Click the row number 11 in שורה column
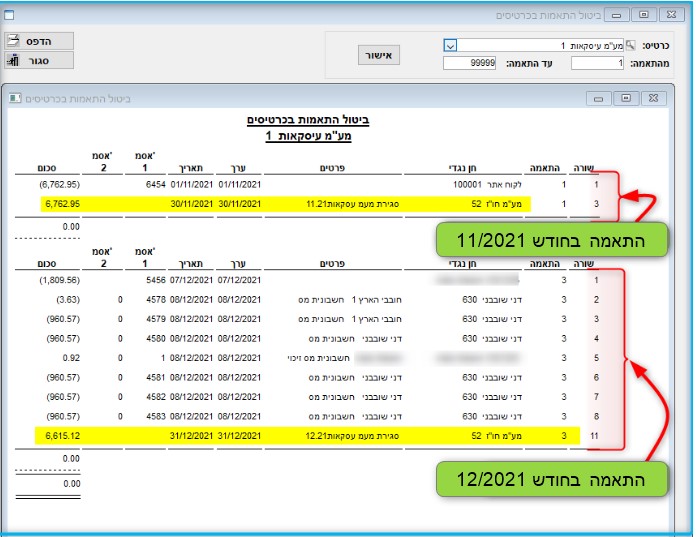 tap(594, 436)
